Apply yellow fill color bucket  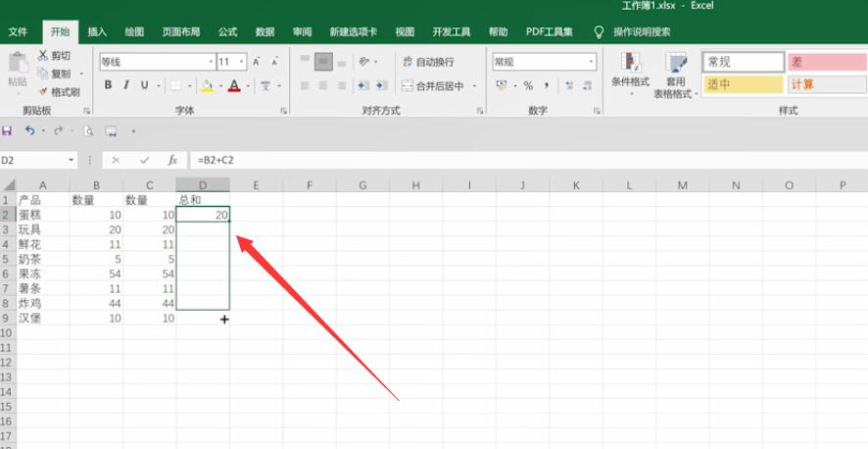point(207,86)
